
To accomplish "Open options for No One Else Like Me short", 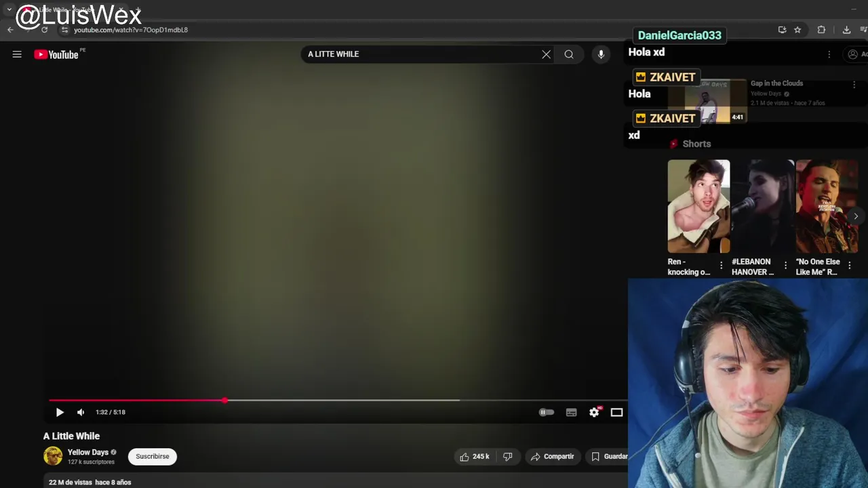I will click(x=849, y=266).
